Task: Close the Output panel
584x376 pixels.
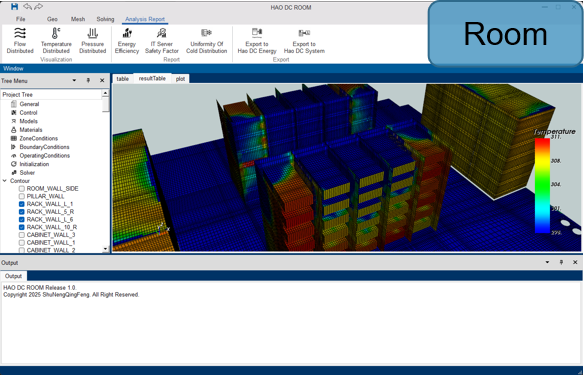Action: (575, 262)
